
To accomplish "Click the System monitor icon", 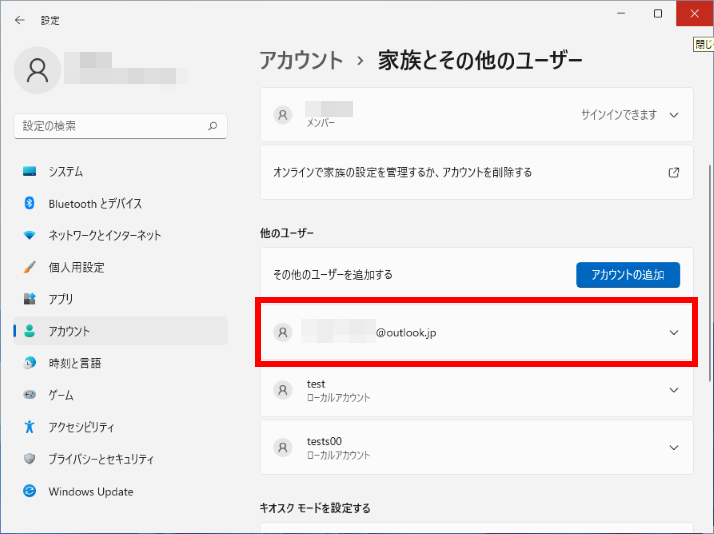I will pyautogui.click(x=30, y=171).
